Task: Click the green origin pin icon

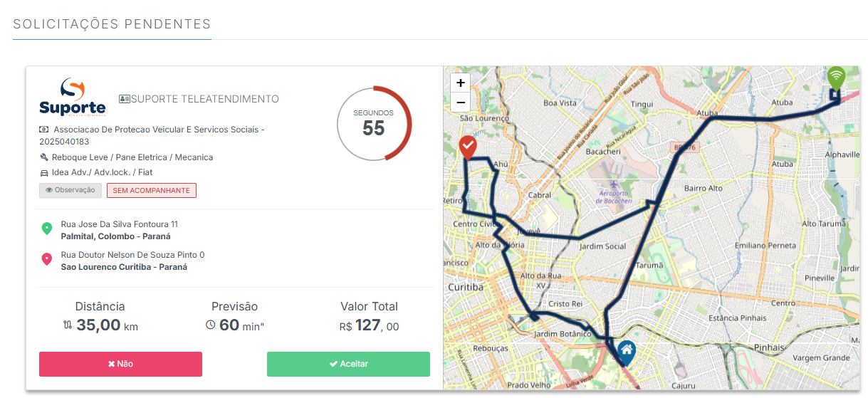Action: click(x=47, y=229)
